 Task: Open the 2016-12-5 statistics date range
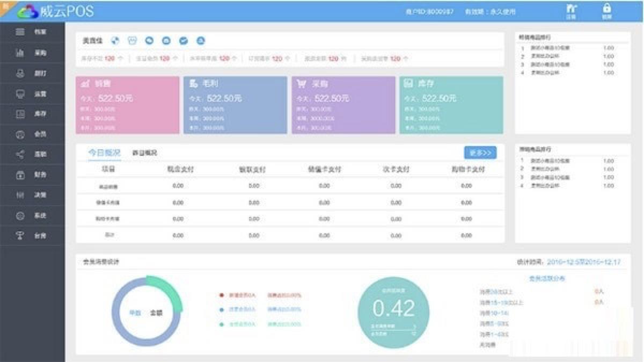583,262
